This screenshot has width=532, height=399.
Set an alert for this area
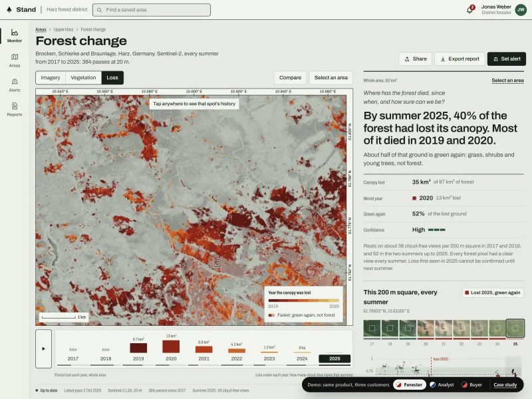[507, 59]
